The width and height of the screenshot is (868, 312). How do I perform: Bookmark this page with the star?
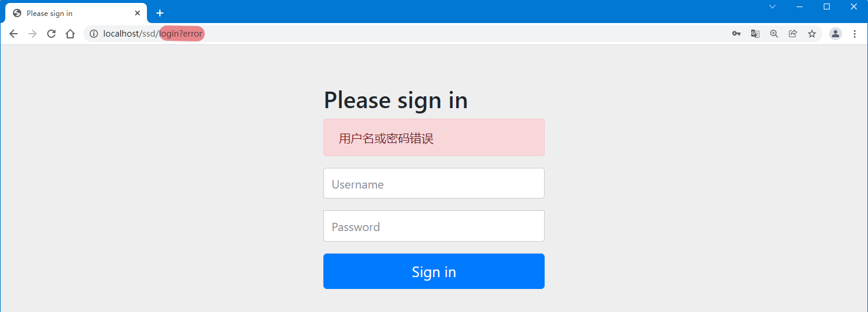coord(812,34)
